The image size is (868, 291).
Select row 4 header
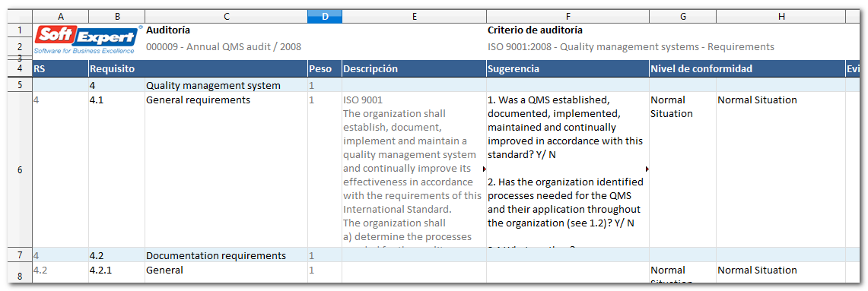(21, 69)
